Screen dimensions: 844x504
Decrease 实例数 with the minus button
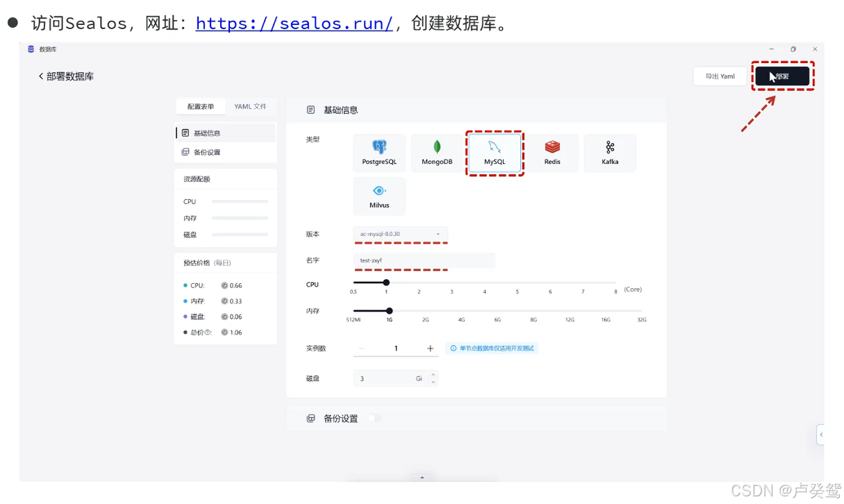[x=361, y=348]
